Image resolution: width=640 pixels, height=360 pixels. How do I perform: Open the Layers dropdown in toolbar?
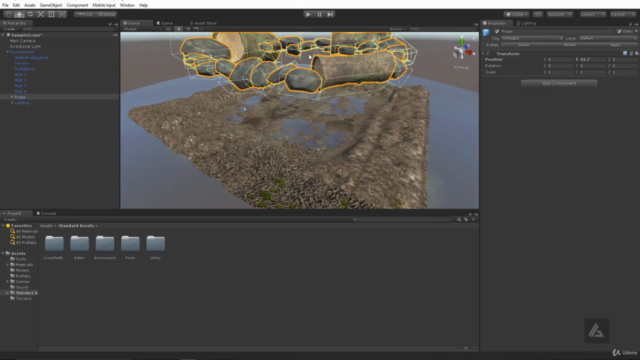[x=593, y=14]
